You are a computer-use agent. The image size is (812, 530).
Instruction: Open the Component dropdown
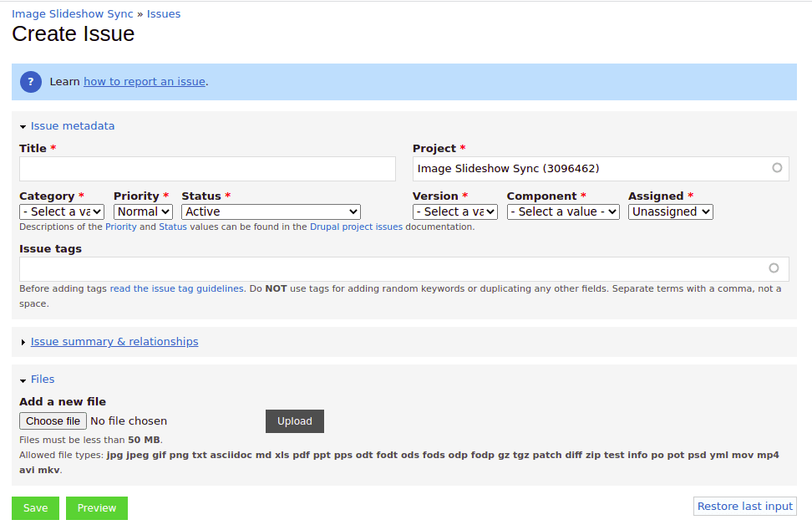(x=563, y=211)
